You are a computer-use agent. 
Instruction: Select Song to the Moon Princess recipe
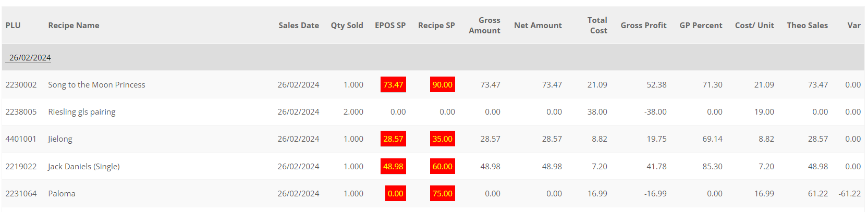(96, 85)
